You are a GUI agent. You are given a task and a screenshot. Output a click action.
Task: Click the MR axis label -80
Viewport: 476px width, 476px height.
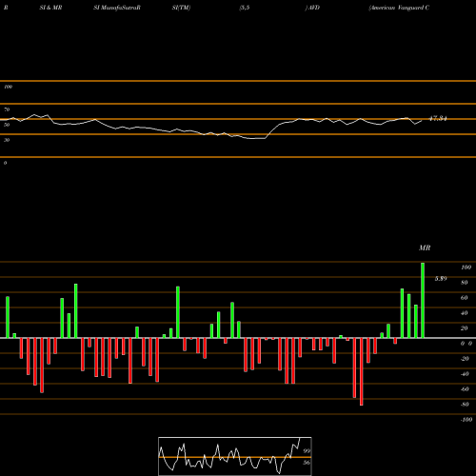coord(465,405)
